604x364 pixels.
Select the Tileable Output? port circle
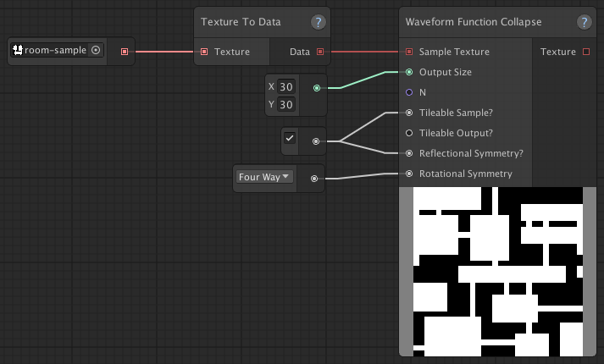409,133
